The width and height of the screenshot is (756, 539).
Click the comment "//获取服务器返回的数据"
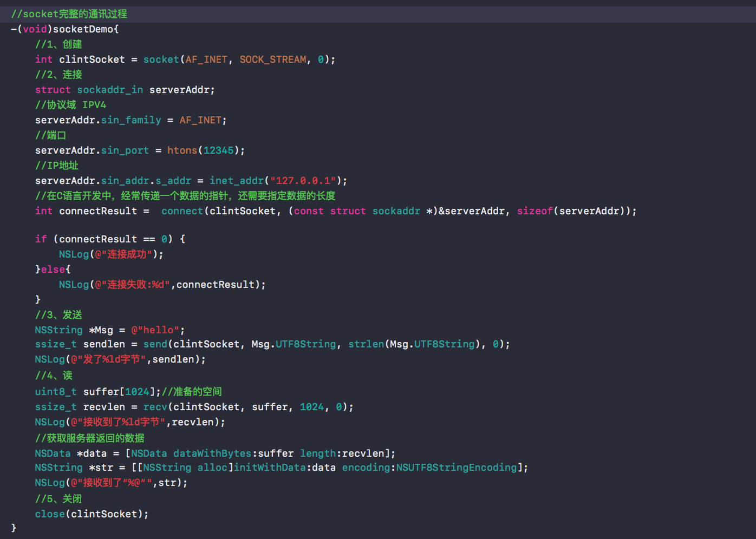(90, 438)
